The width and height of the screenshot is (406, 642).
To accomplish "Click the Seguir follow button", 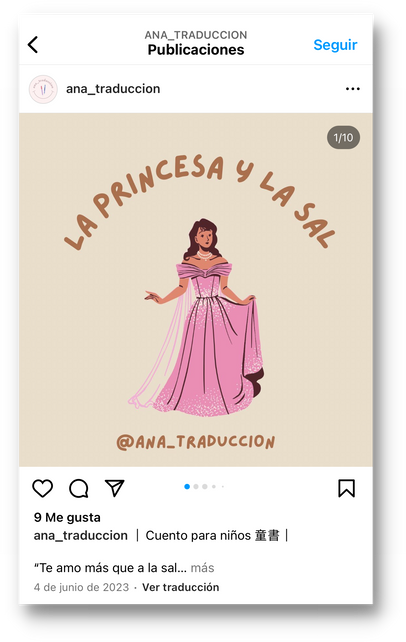I will point(335,45).
